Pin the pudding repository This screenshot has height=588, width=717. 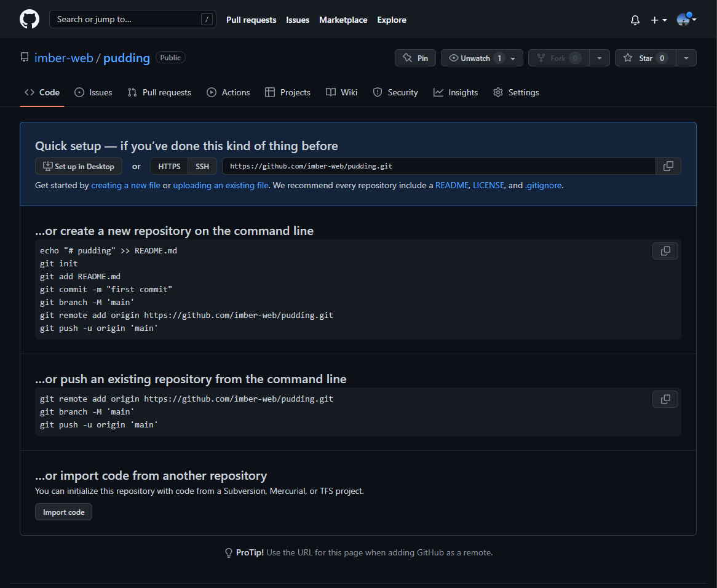tap(415, 58)
